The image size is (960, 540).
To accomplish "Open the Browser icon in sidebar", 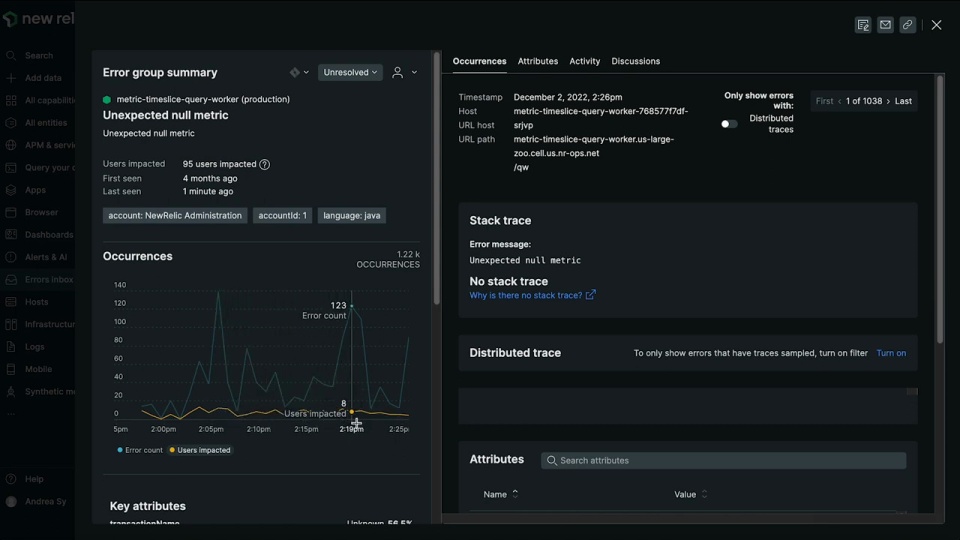I will click(x=11, y=212).
